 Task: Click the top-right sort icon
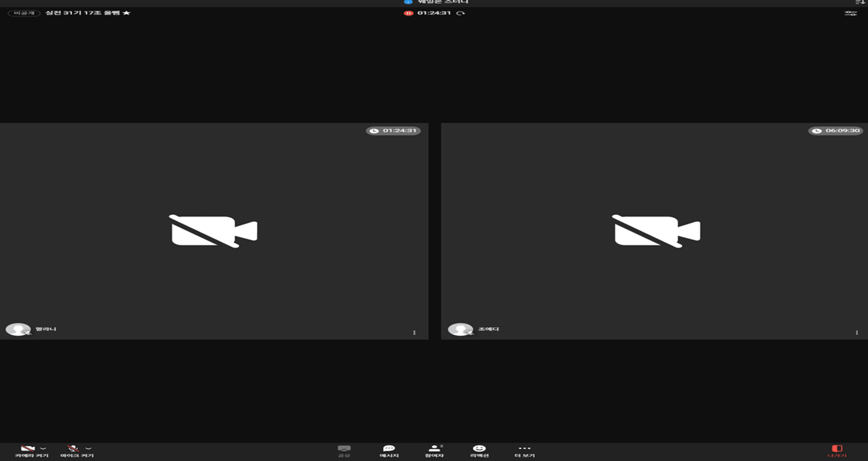coord(860,2)
